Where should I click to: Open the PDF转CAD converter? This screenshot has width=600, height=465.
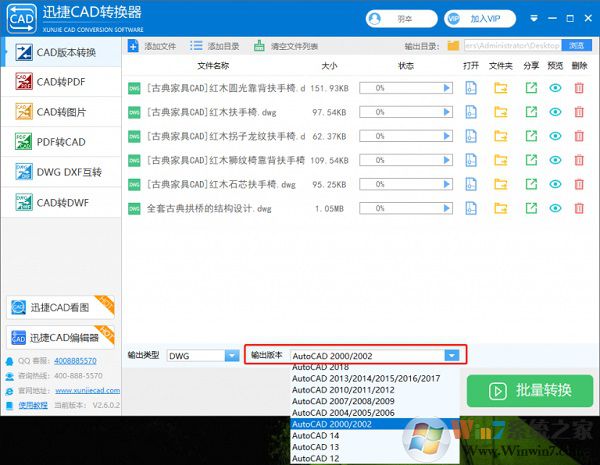click(62, 142)
